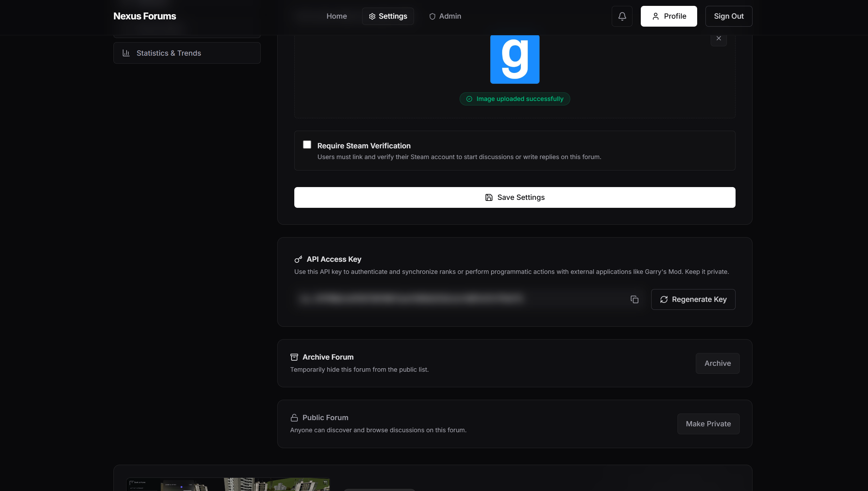Open Statistics & Trends in the sidebar
Screen dimensions: 868x491
pyautogui.click(x=187, y=53)
